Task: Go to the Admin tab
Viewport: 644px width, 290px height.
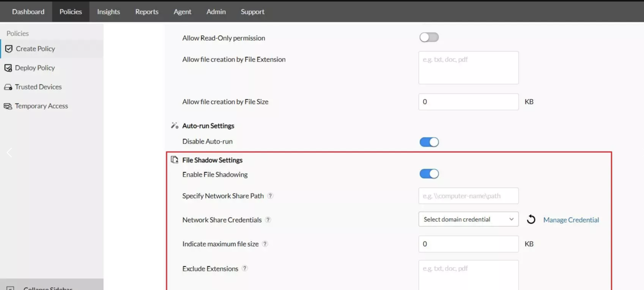Action: 216,12
